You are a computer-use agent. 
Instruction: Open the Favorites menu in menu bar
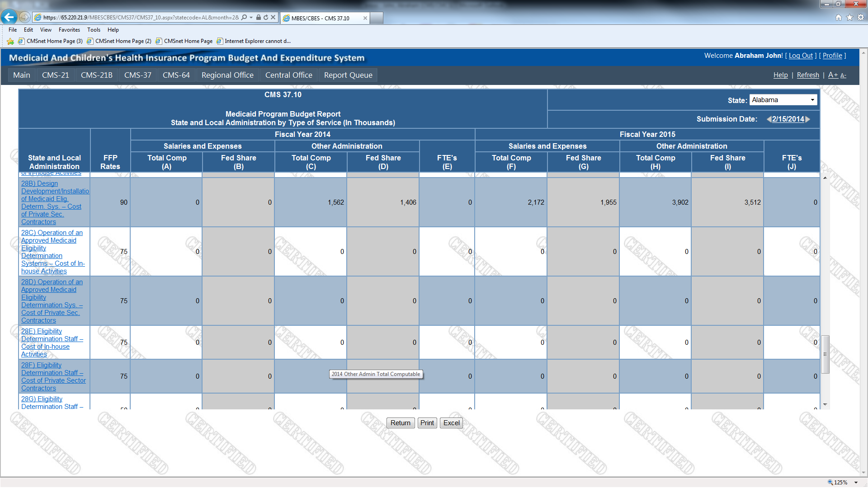[69, 30]
